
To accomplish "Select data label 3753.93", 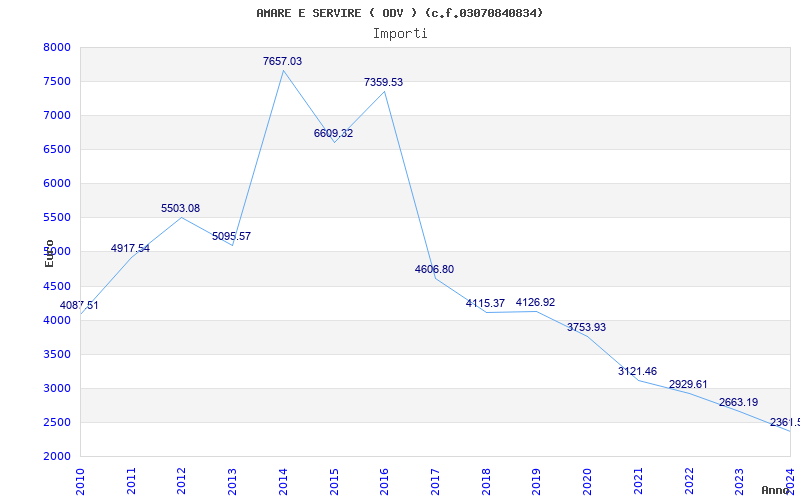I will point(586,328).
